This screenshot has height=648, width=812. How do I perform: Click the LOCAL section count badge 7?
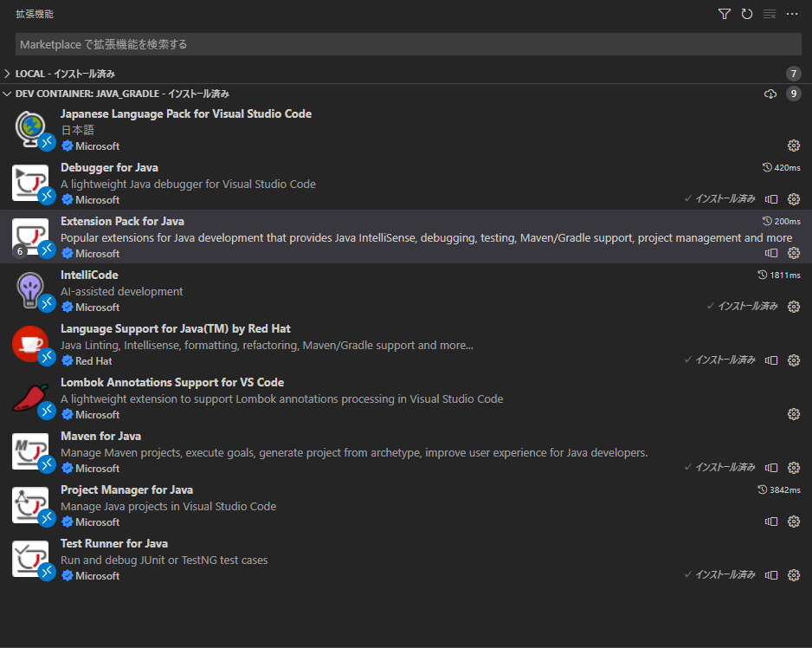[x=793, y=74]
